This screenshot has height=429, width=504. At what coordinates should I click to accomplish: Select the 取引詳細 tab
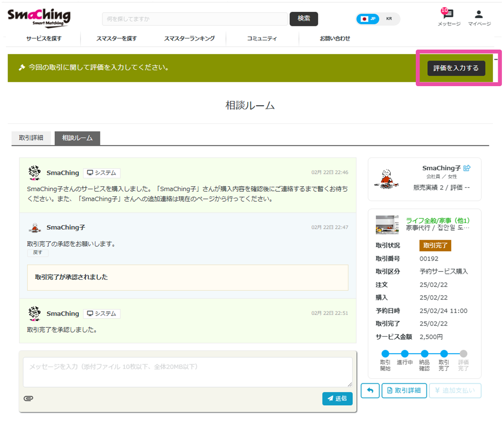[31, 138]
